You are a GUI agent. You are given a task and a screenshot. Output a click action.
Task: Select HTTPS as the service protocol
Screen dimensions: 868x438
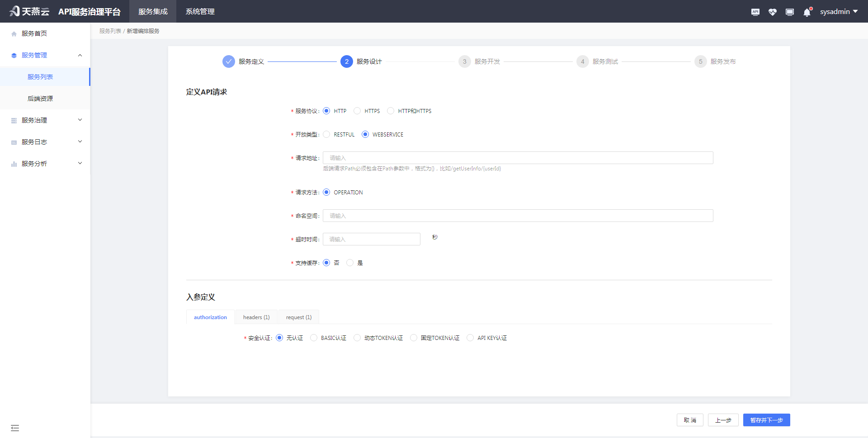[x=357, y=111]
